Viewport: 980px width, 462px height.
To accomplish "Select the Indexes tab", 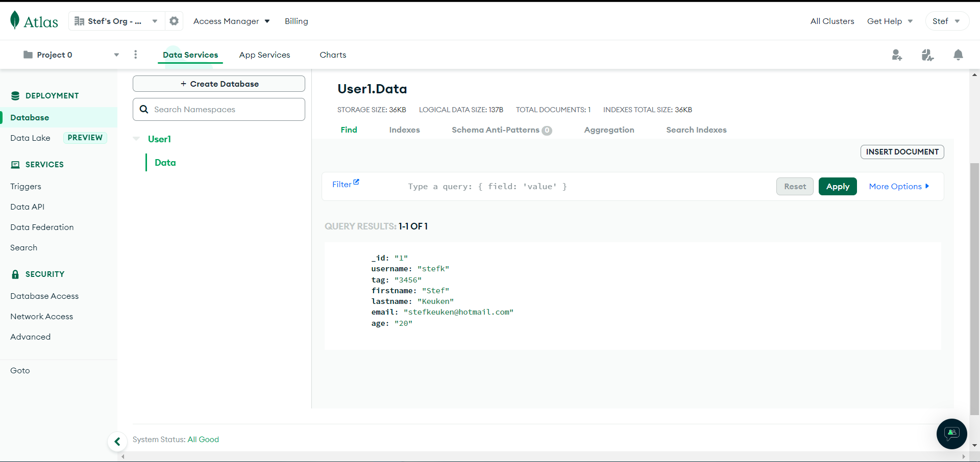I will click(x=404, y=130).
